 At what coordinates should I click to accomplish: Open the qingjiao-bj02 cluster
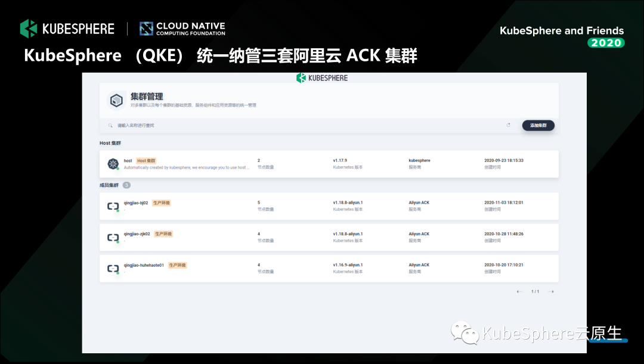tap(329, 206)
